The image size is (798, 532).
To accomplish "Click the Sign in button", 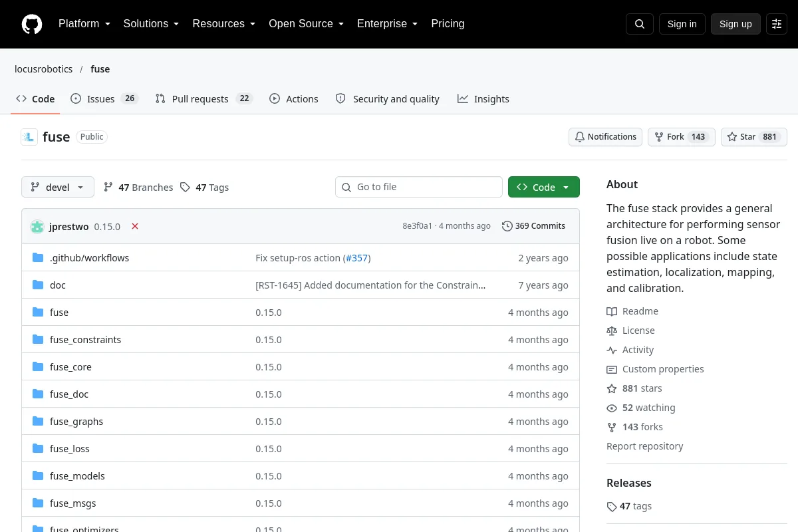I will pos(682,24).
